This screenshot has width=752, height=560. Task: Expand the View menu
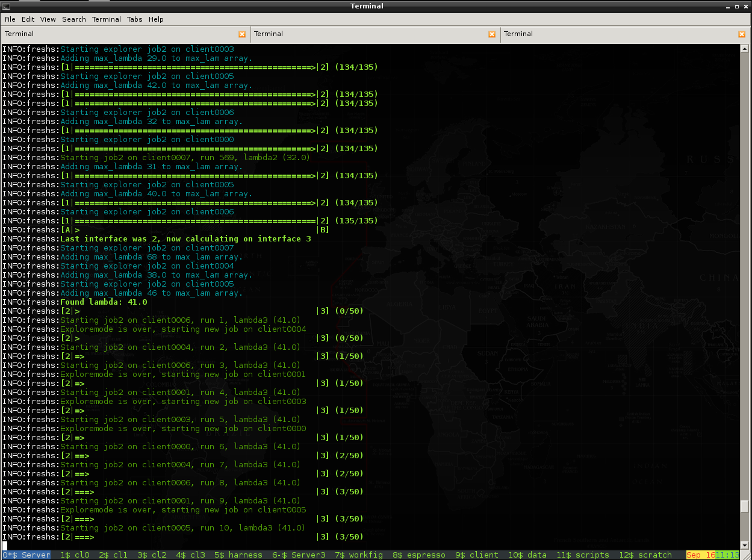click(48, 19)
